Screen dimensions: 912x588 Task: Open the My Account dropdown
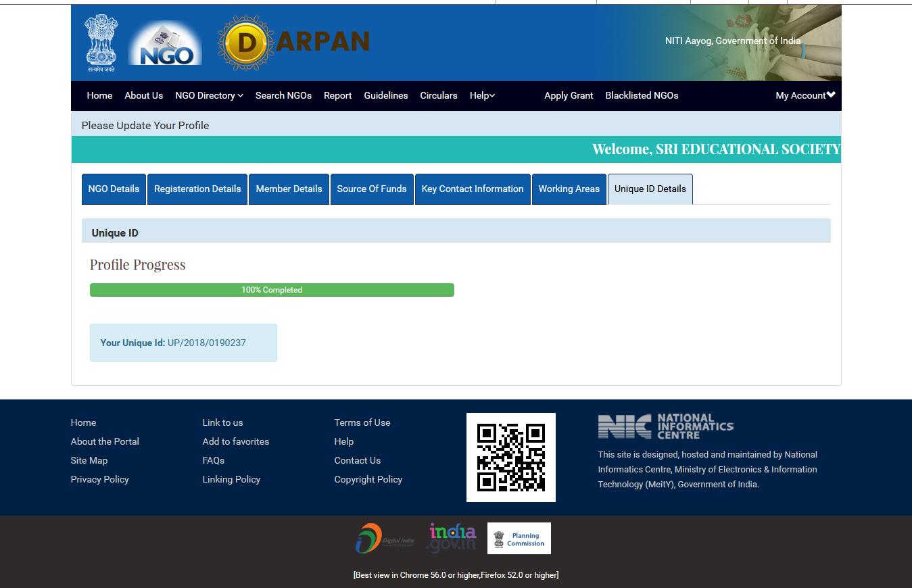[x=805, y=96]
